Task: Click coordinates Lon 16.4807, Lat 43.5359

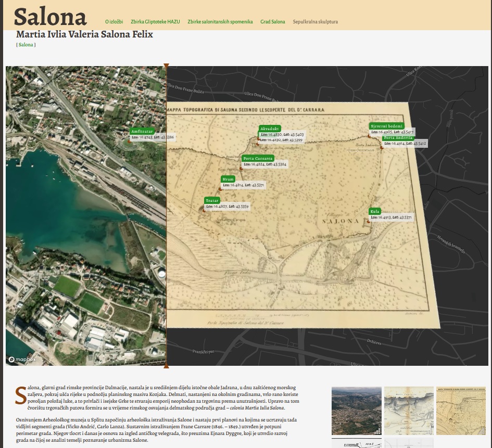Action: click(227, 207)
